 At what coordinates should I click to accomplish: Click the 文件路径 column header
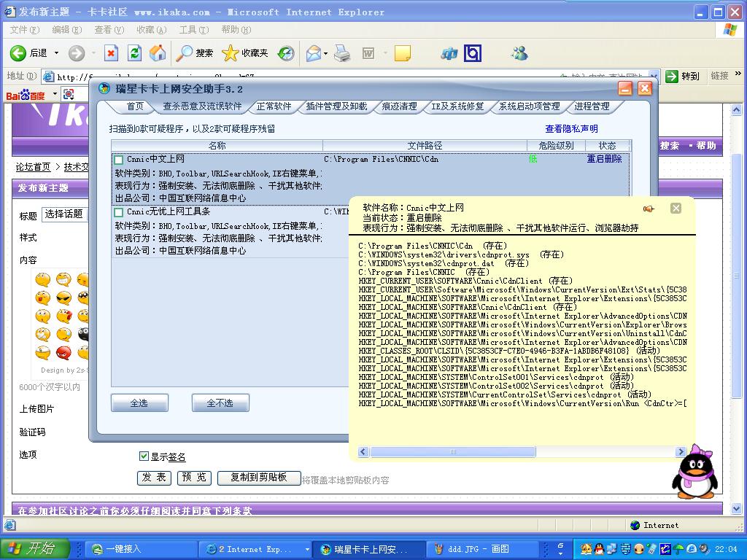coord(425,146)
